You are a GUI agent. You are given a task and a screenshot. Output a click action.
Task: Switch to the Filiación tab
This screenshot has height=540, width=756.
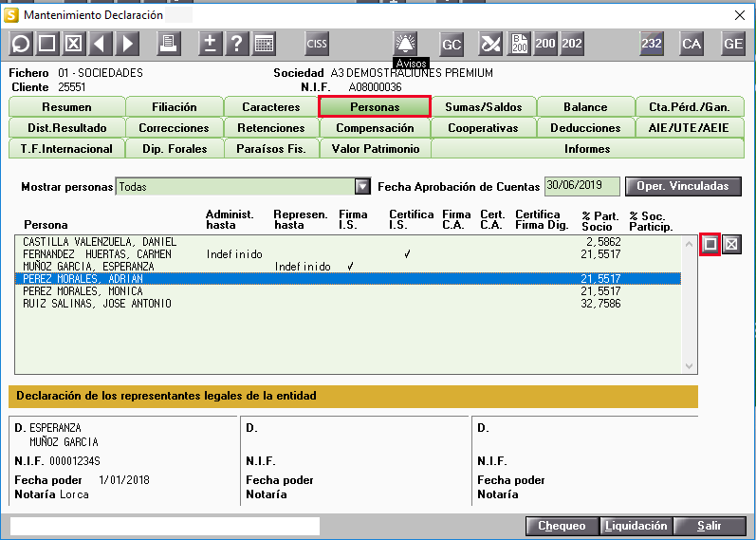175,106
